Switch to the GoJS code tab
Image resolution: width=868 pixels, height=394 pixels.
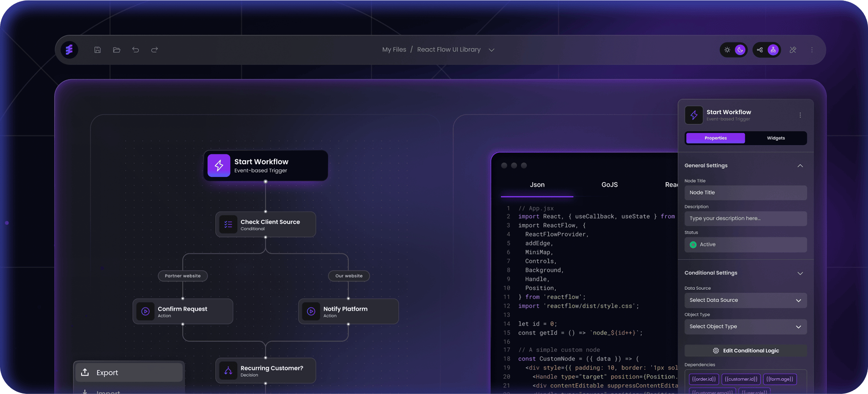click(x=610, y=185)
